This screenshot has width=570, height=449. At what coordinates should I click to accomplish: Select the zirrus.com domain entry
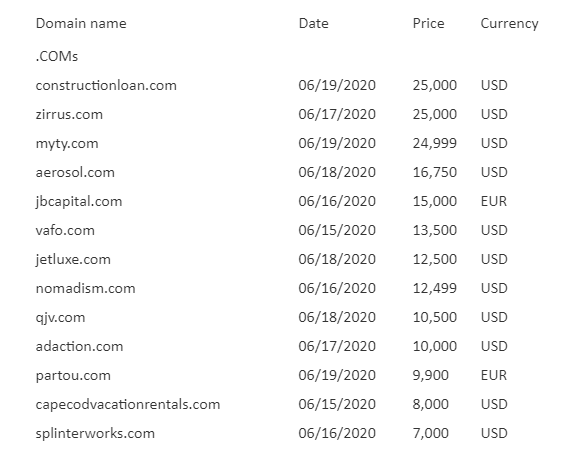[69, 115]
